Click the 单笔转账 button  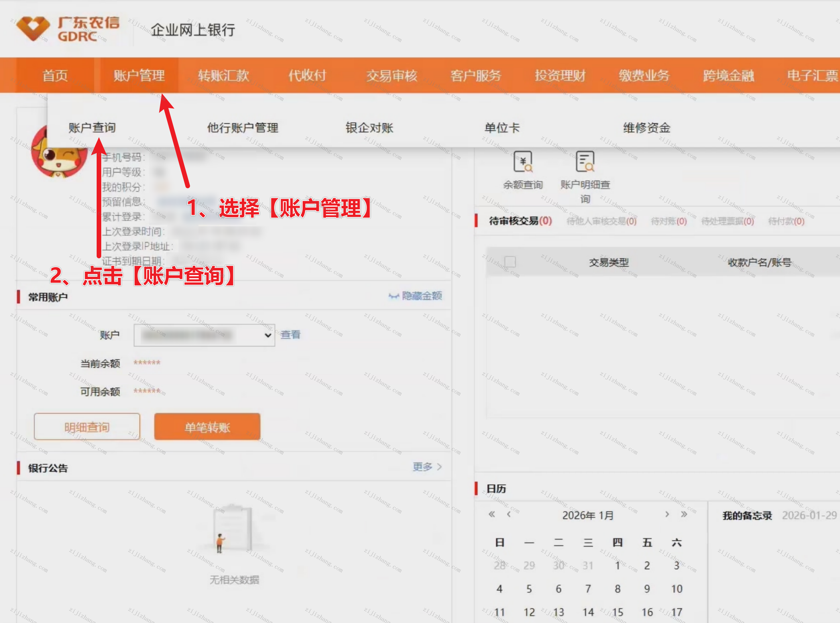coord(207,427)
